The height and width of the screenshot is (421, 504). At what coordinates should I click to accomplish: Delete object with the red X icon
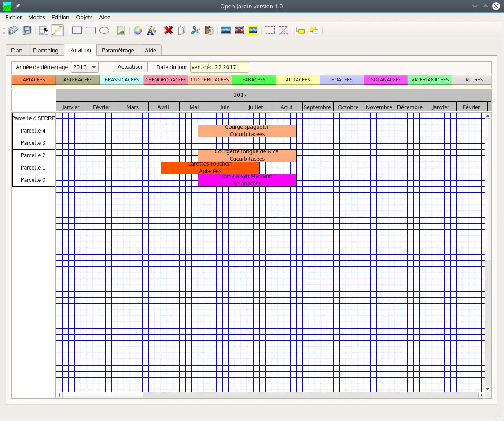[168, 30]
